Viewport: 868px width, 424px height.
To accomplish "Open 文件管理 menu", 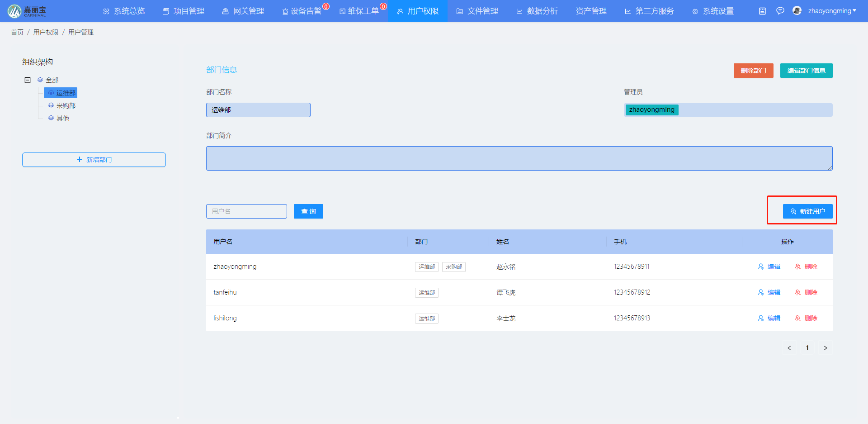I will point(477,11).
